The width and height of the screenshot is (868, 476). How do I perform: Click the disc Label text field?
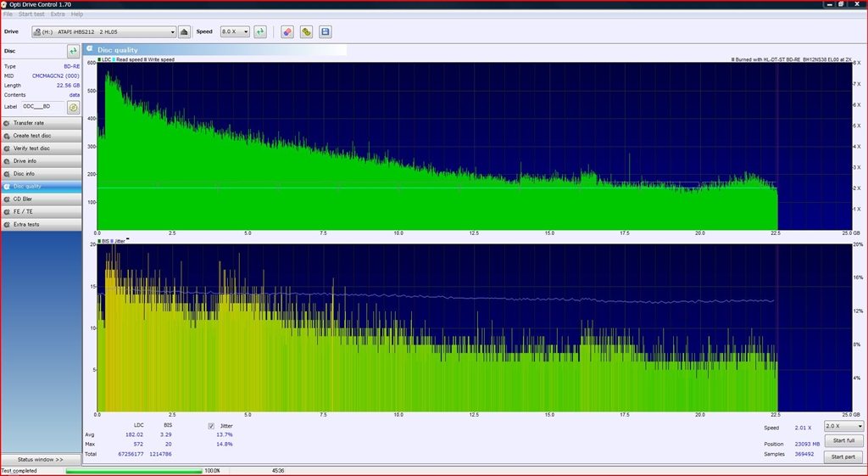(x=42, y=107)
